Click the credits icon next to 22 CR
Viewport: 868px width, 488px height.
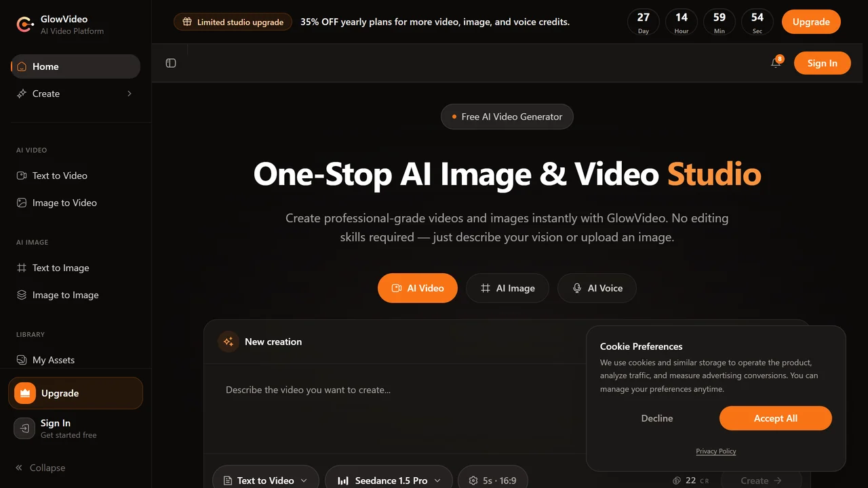click(676, 481)
